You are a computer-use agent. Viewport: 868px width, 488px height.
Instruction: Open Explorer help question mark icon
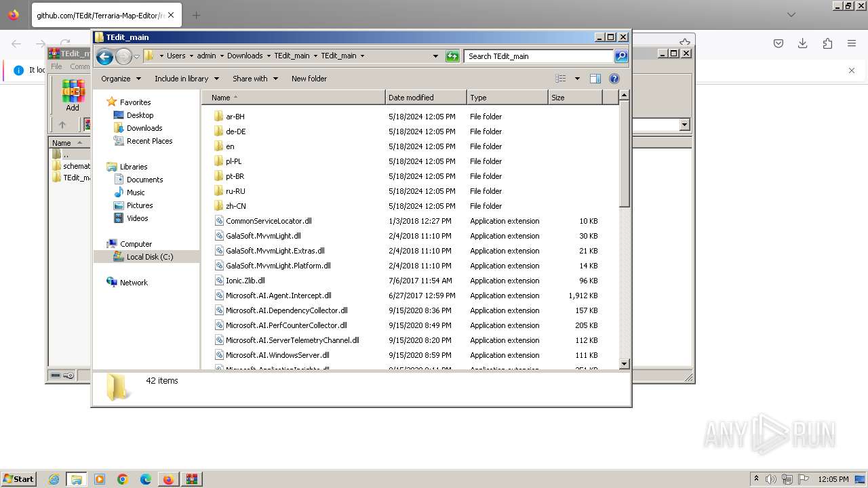tap(614, 79)
